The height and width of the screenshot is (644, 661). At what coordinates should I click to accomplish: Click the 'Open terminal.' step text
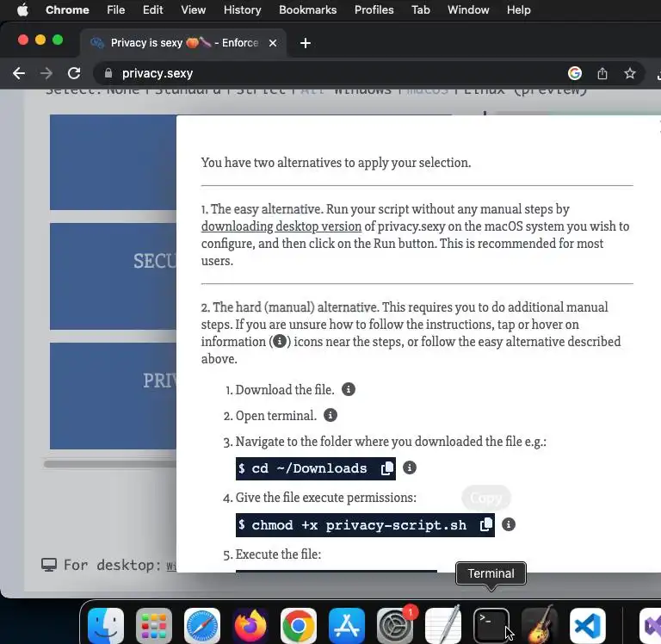pyautogui.click(x=275, y=416)
